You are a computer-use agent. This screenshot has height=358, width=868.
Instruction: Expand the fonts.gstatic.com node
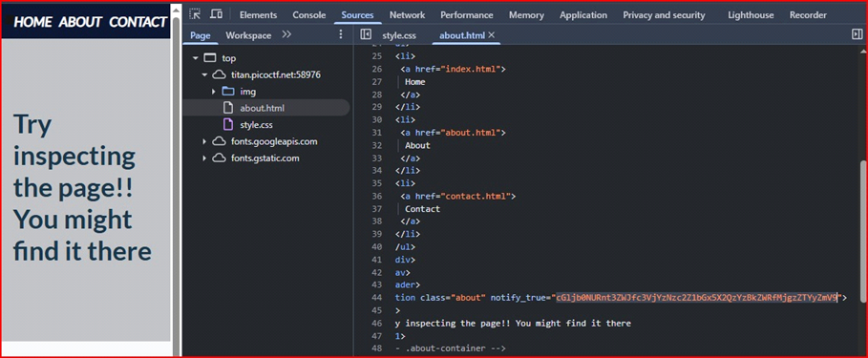[204, 158]
